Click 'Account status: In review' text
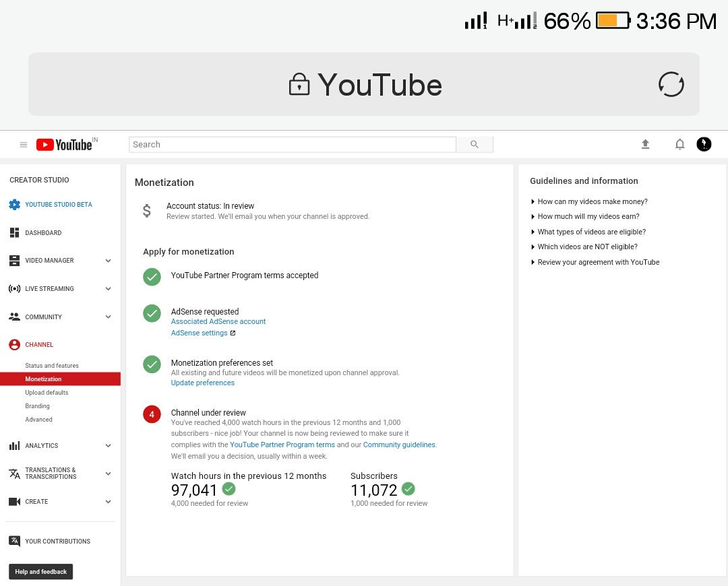The height and width of the screenshot is (586, 728). tap(210, 206)
